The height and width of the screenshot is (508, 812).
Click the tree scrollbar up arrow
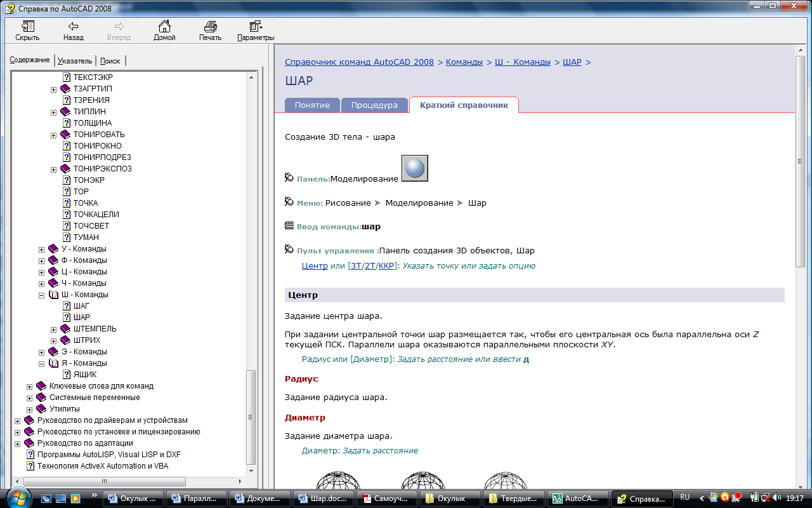(251, 77)
